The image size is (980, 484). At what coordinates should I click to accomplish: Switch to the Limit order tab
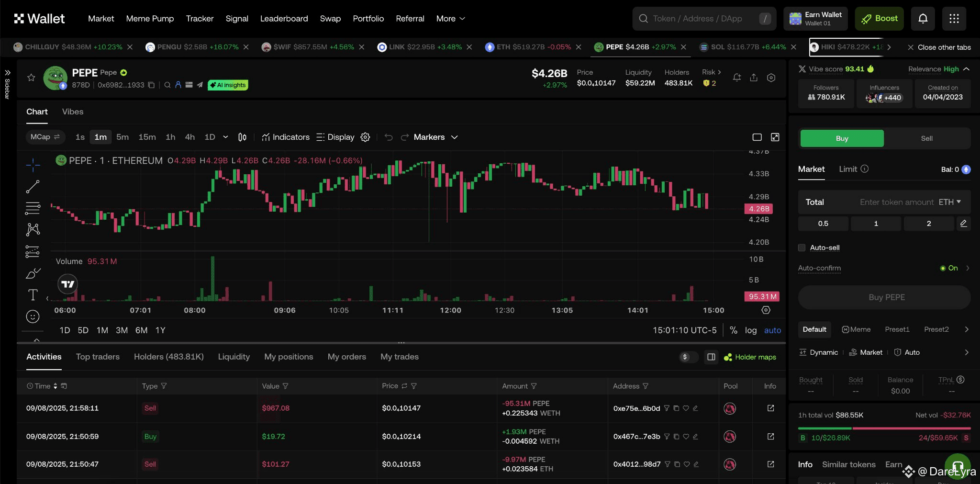pos(848,169)
